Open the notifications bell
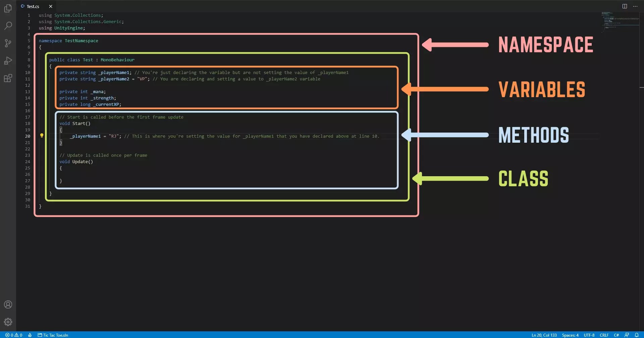This screenshot has height=338, width=644. (637, 335)
